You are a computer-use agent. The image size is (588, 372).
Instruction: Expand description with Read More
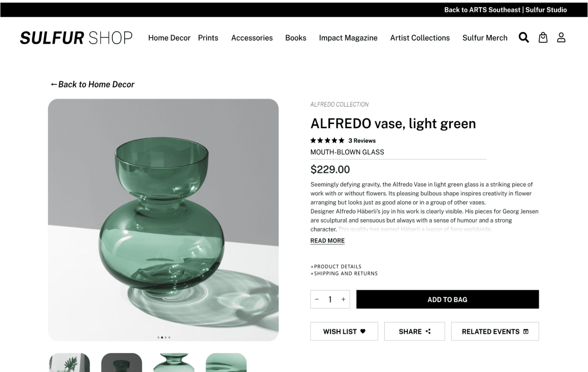pos(328,241)
